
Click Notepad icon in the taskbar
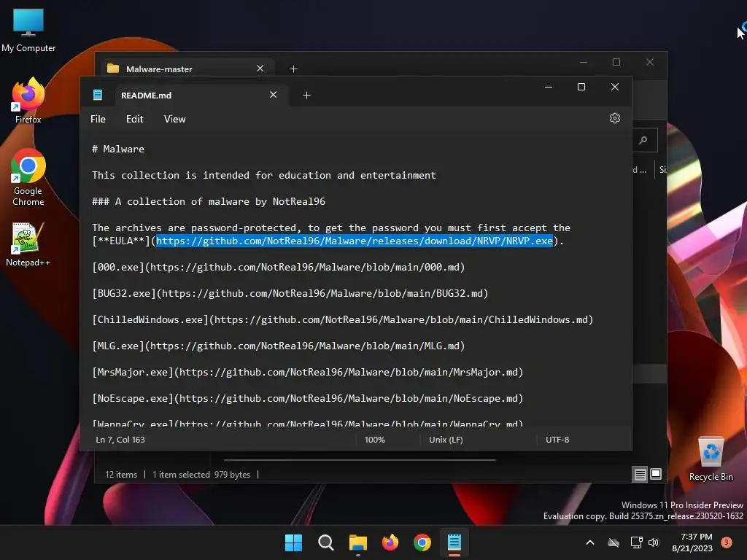(x=454, y=542)
